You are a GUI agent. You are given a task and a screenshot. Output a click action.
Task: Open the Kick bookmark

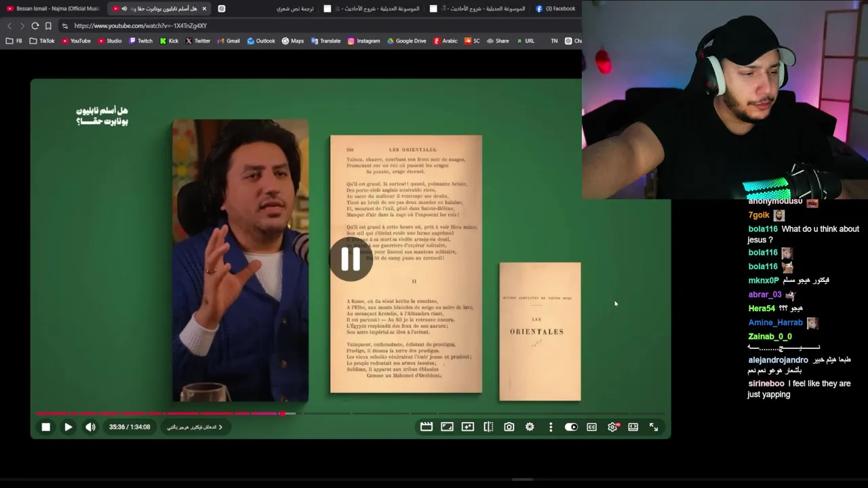[x=170, y=41]
